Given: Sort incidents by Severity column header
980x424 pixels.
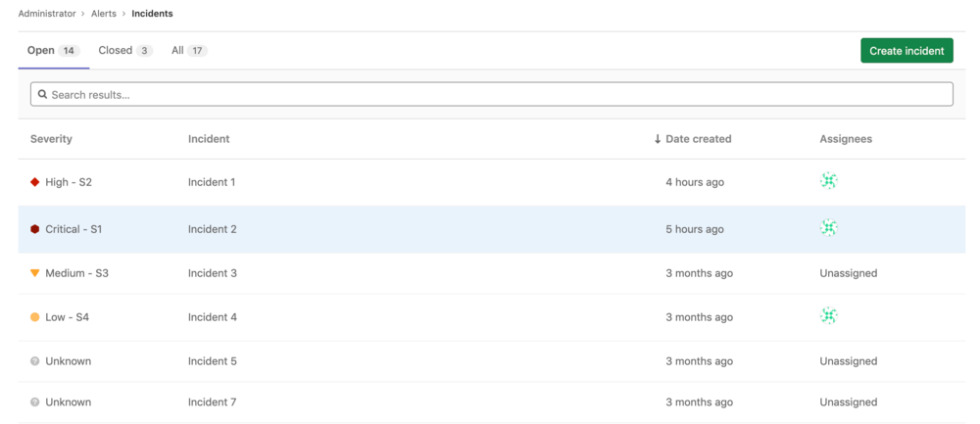Looking at the screenshot, I should click(x=51, y=139).
